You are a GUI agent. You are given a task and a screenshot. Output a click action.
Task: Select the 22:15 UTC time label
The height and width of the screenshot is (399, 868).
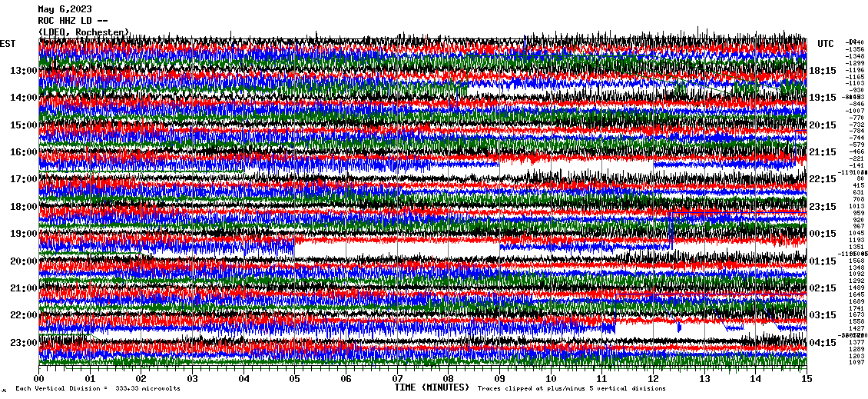[823, 179]
